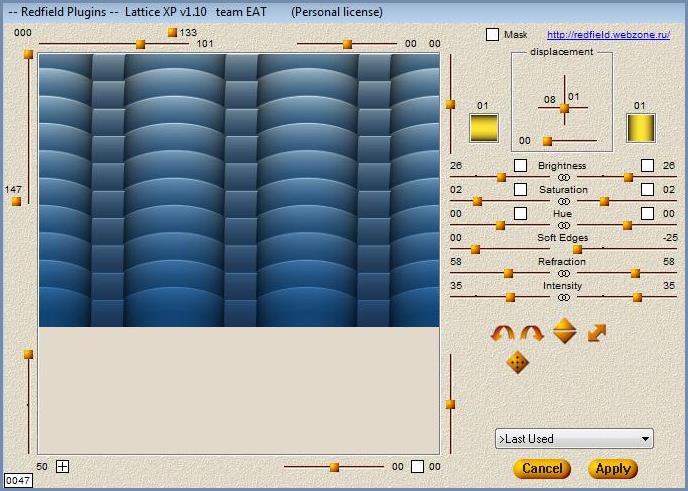
Task: Click the Brightness link icon
Action: (563, 177)
